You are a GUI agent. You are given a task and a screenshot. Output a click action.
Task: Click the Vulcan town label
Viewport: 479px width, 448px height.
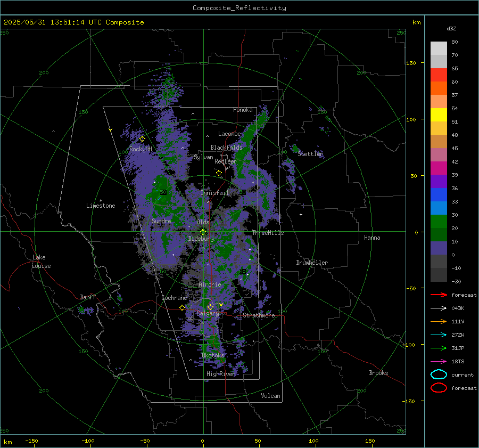point(271,396)
